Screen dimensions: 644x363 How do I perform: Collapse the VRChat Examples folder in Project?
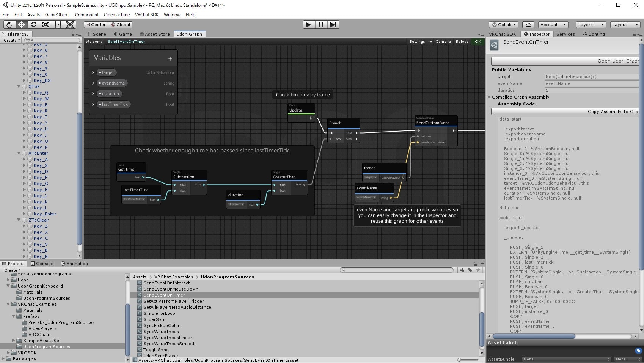[x=8, y=304]
